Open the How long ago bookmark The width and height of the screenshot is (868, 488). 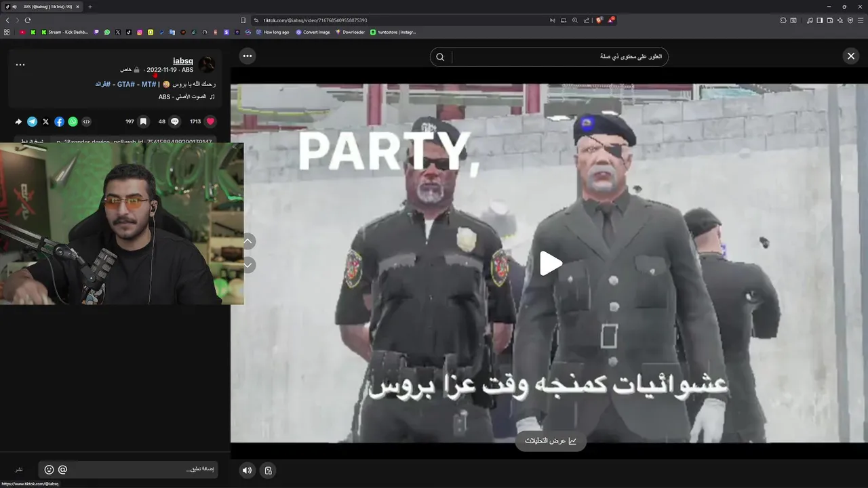click(272, 32)
